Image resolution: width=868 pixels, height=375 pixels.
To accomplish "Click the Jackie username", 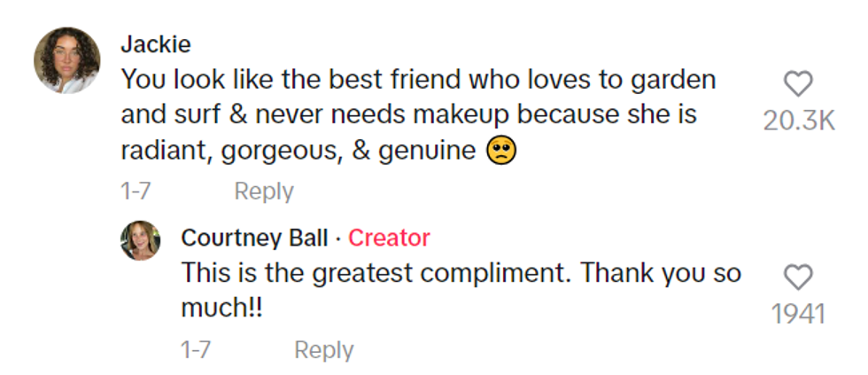I will coord(155,44).
